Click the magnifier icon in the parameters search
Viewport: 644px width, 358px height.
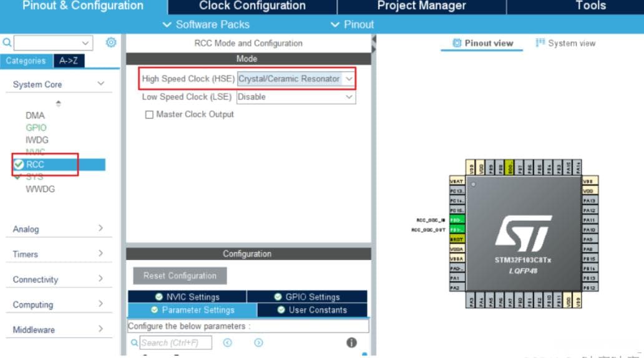(x=134, y=342)
